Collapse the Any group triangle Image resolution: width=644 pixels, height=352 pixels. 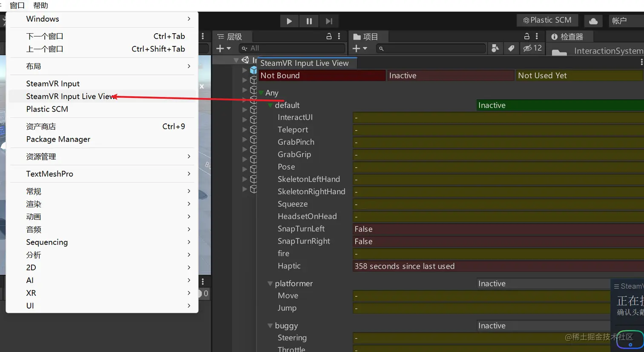(x=261, y=93)
